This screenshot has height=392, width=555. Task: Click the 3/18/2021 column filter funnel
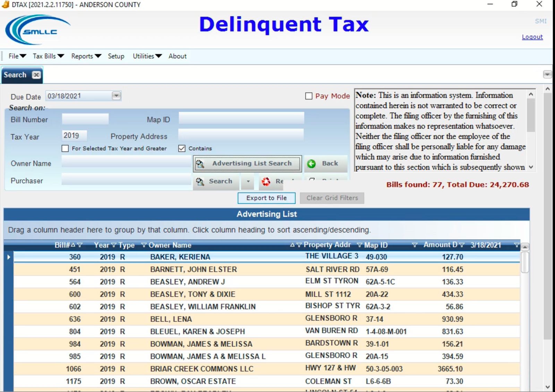click(516, 245)
